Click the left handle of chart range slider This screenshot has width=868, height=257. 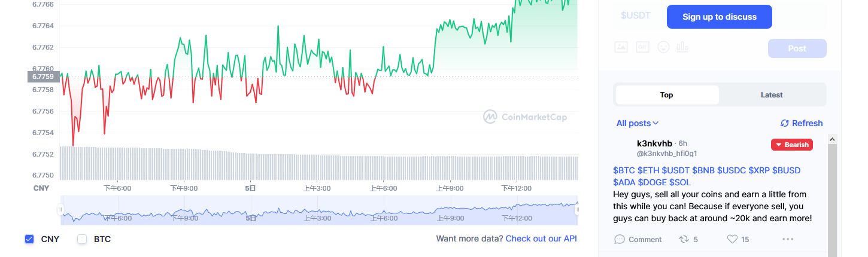pyautogui.click(x=60, y=209)
